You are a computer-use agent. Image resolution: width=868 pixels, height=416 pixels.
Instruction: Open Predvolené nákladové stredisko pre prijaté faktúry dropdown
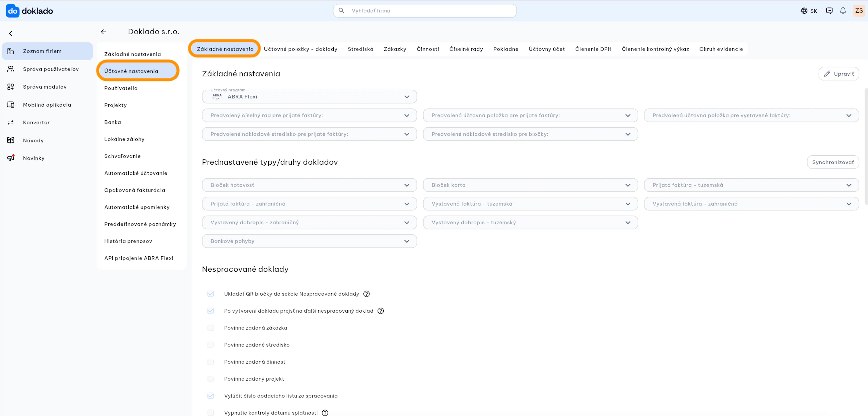309,134
